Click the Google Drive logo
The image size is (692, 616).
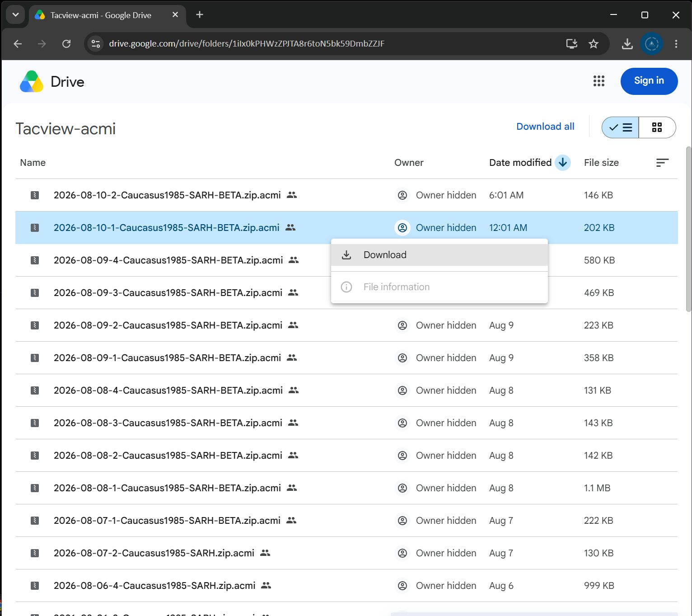coord(32,82)
